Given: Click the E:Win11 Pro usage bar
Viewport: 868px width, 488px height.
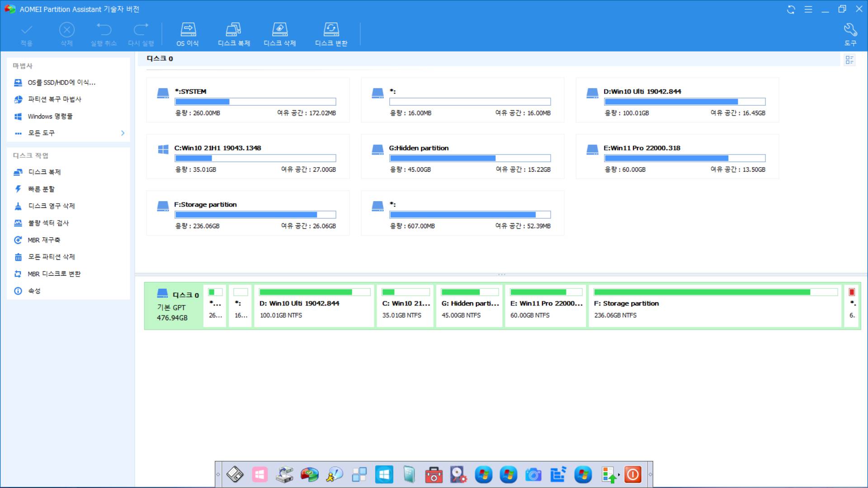Looking at the screenshot, I should coord(685,158).
